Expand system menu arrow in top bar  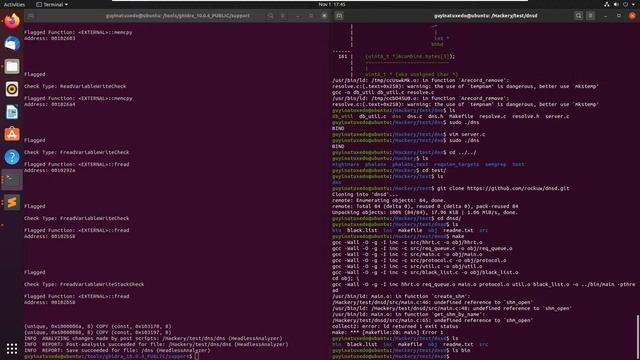(x=633, y=4)
